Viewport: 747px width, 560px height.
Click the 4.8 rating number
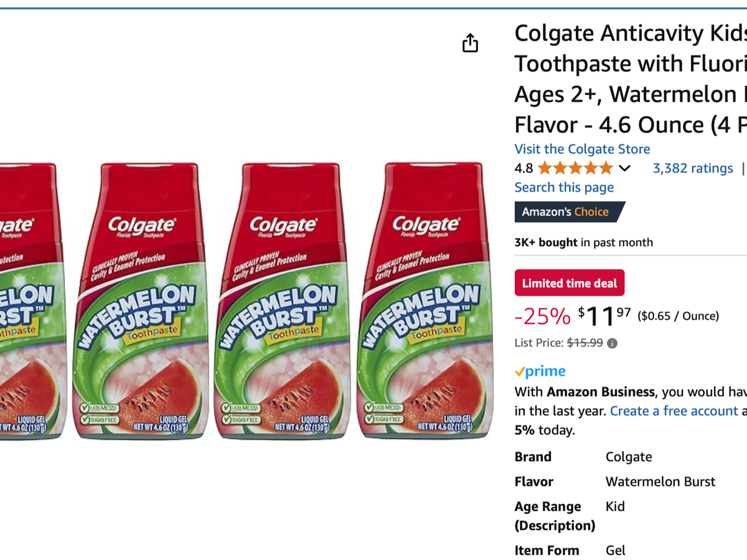(x=524, y=168)
